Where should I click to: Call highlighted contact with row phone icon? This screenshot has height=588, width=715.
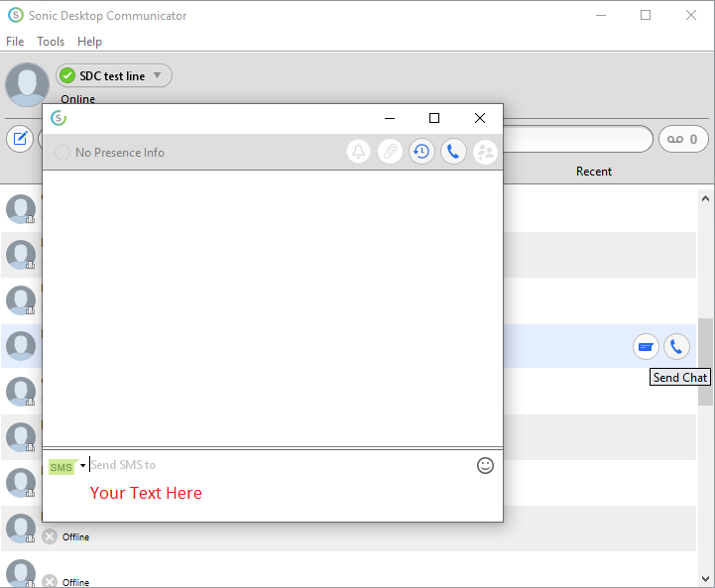click(676, 347)
